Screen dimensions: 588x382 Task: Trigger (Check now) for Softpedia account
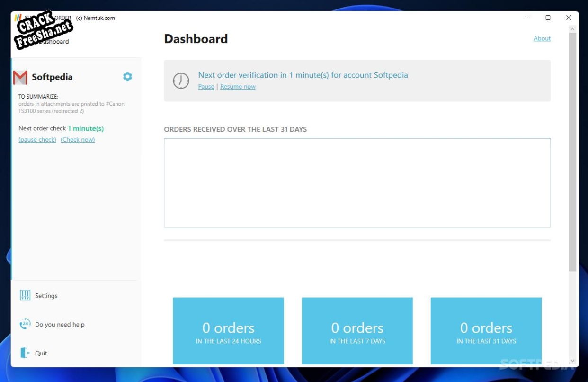pyautogui.click(x=78, y=140)
